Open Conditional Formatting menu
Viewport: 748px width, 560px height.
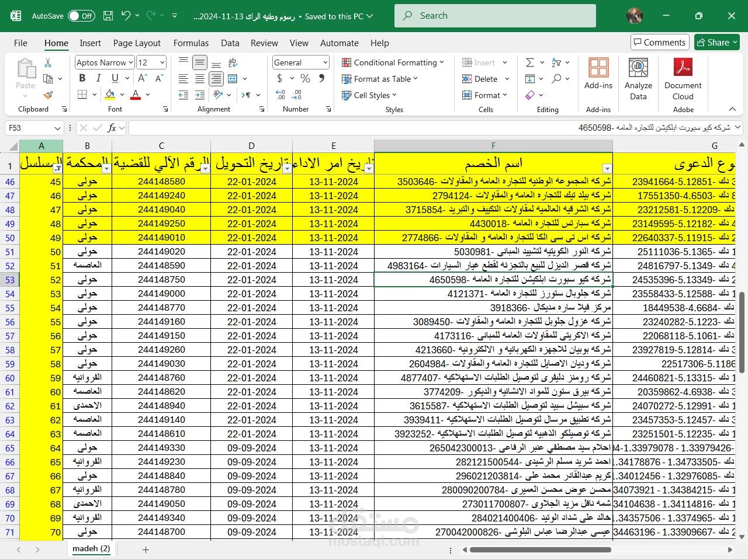click(x=393, y=62)
